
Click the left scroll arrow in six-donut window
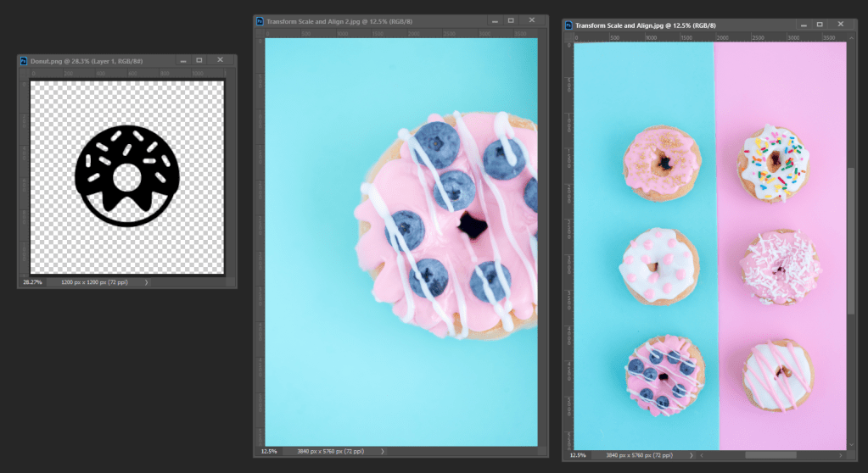coord(702,455)
